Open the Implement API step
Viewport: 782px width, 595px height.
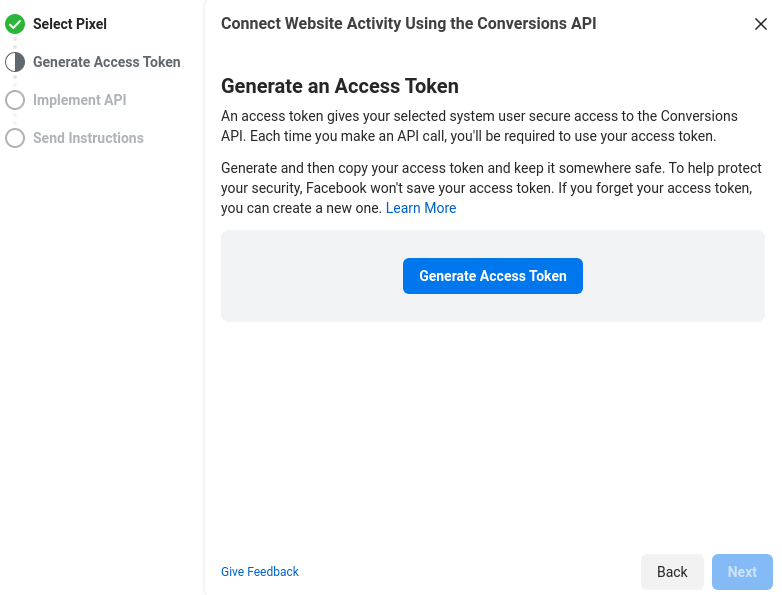79,100
